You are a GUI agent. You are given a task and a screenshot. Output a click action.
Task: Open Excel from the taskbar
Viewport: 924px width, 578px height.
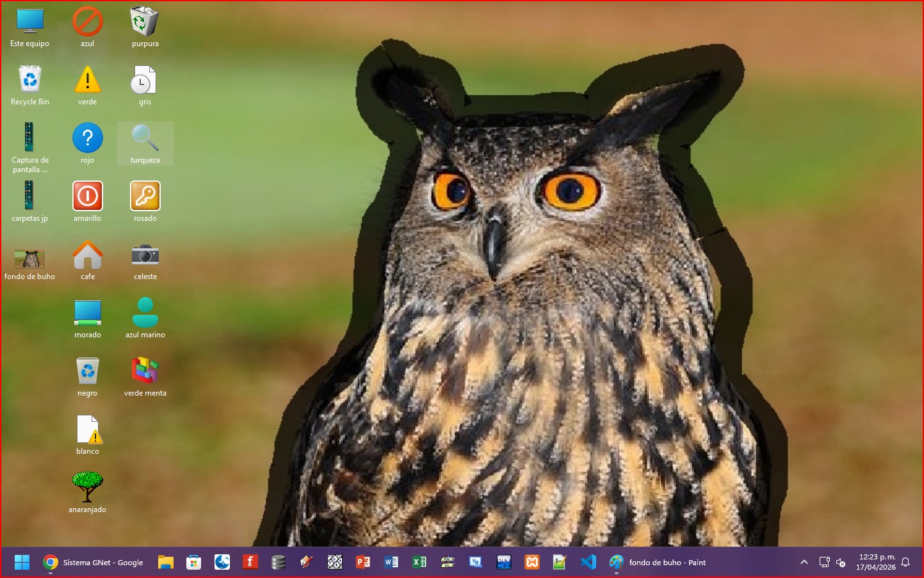419,562
